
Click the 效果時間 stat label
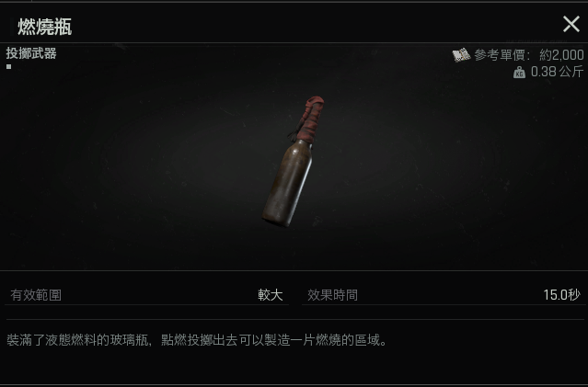(332, 295)
